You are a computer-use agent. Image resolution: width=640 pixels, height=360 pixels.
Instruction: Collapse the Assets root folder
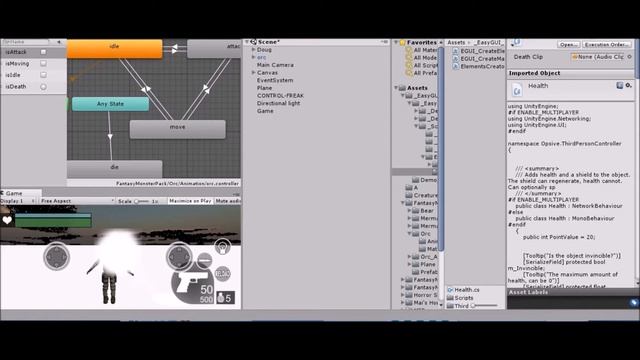[396, 88]
